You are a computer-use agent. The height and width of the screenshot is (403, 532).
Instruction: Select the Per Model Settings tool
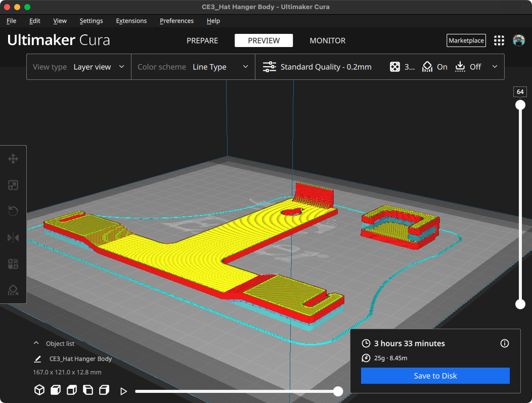[13, 264]
